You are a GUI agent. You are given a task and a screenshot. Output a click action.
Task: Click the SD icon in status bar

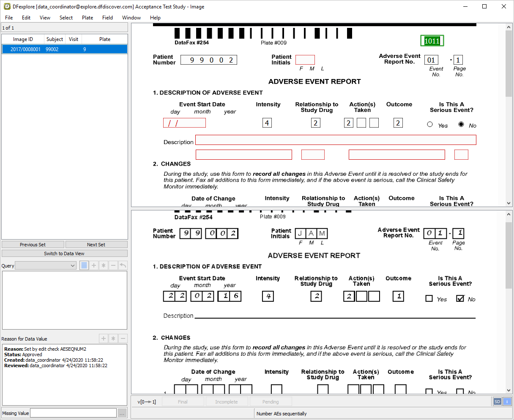[497, 401]
